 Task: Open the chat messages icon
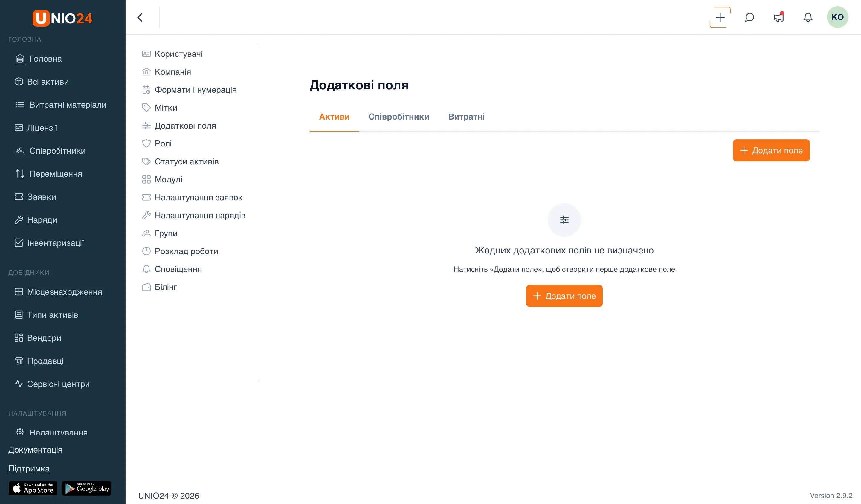click(749, 17)
